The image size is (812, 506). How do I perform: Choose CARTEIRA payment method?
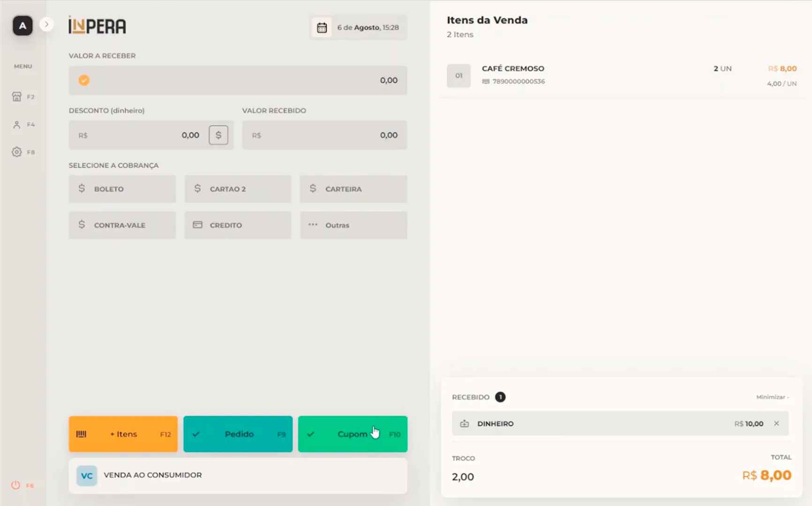pyautogui.click(x=353, y=189)
